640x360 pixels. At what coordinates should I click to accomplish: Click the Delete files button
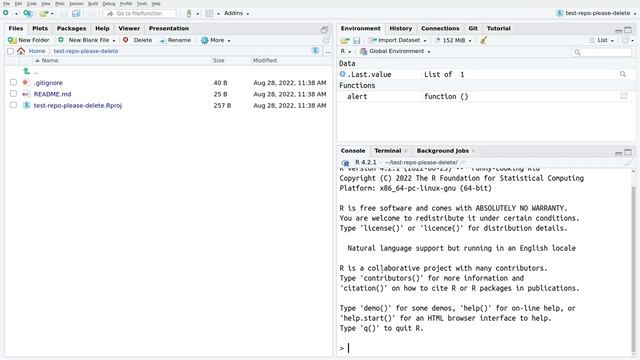(x=138, y=40)
